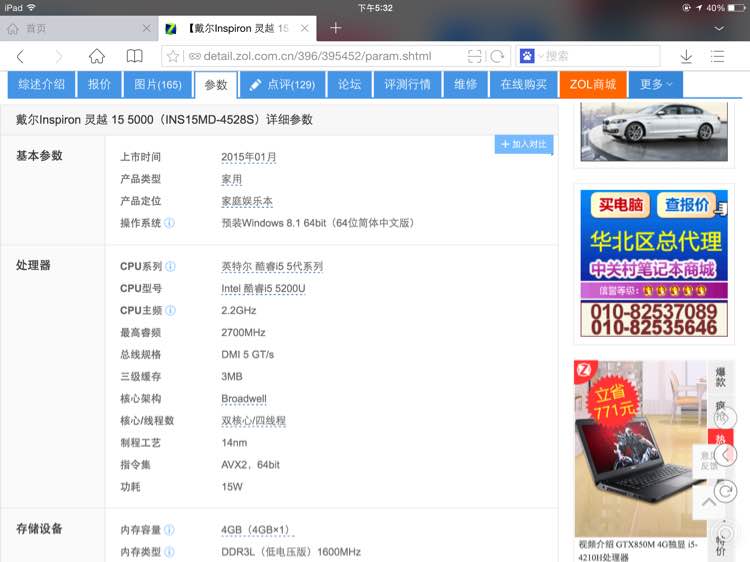Expand the 更多 dropdown menu

click(x=655, y=85)
